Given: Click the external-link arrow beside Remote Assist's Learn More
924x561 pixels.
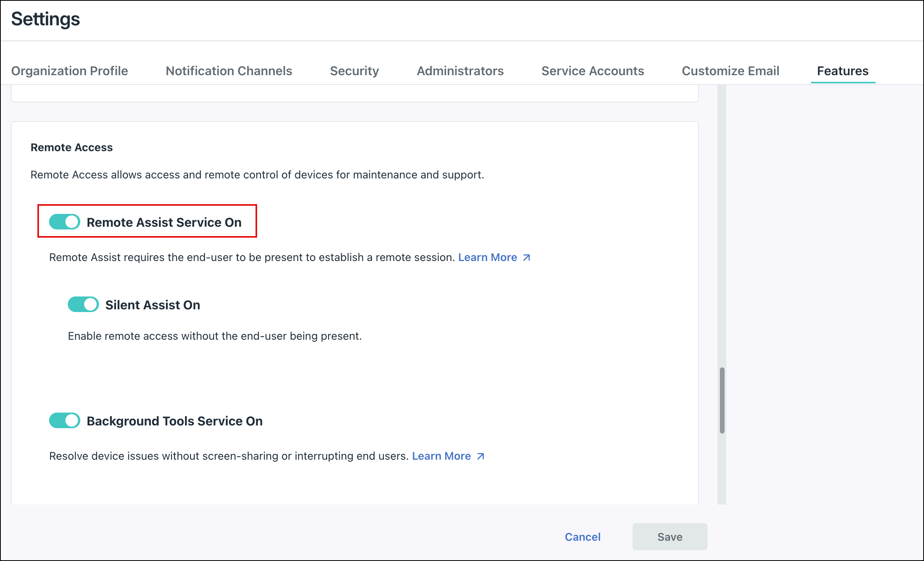Looking at the screenshot, I should tap(526, 257).
